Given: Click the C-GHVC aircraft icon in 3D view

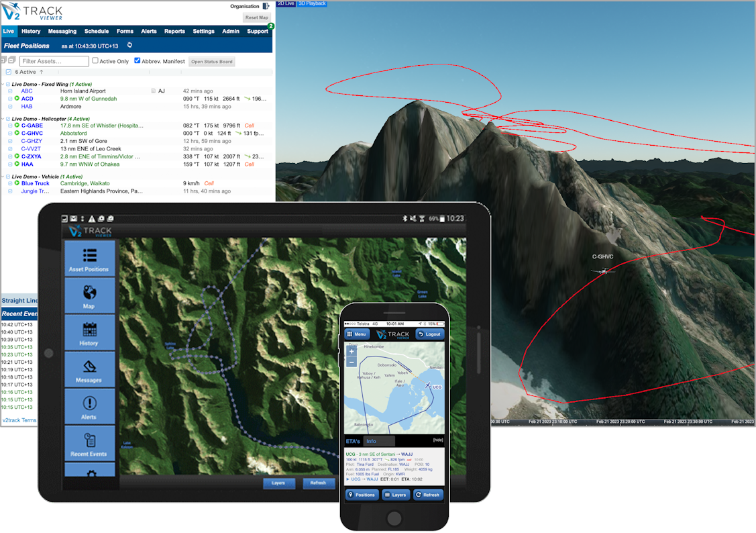Looking at the screenshot, I should [x=604, y=271].
